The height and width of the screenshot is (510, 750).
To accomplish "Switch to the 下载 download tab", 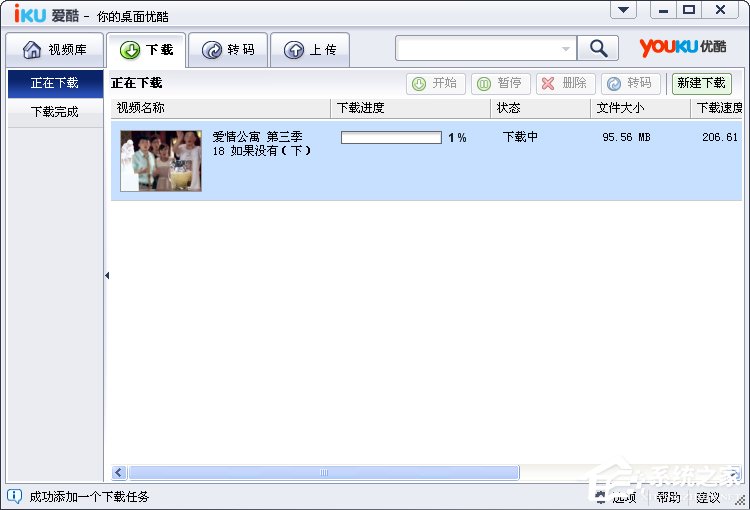I will click(146, 50).
